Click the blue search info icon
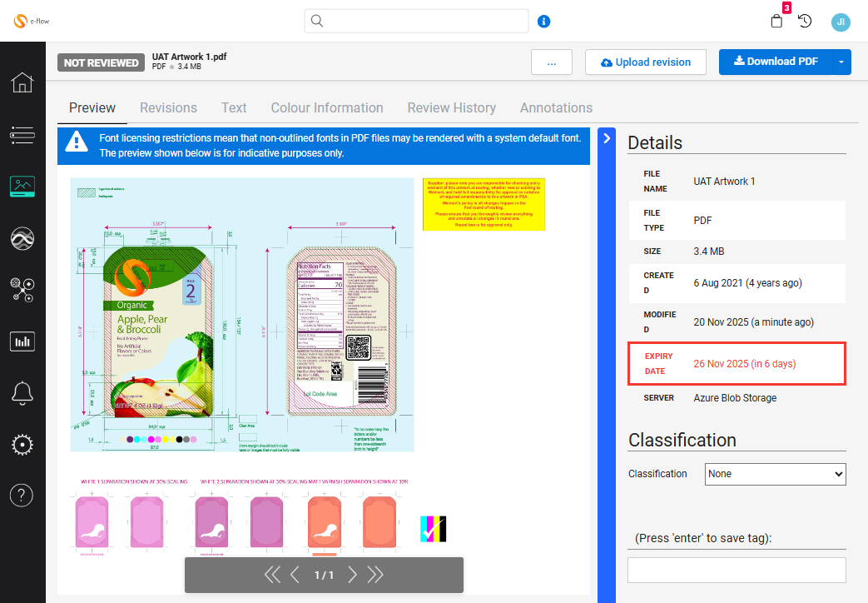868x603 pixels. point(543,22)
